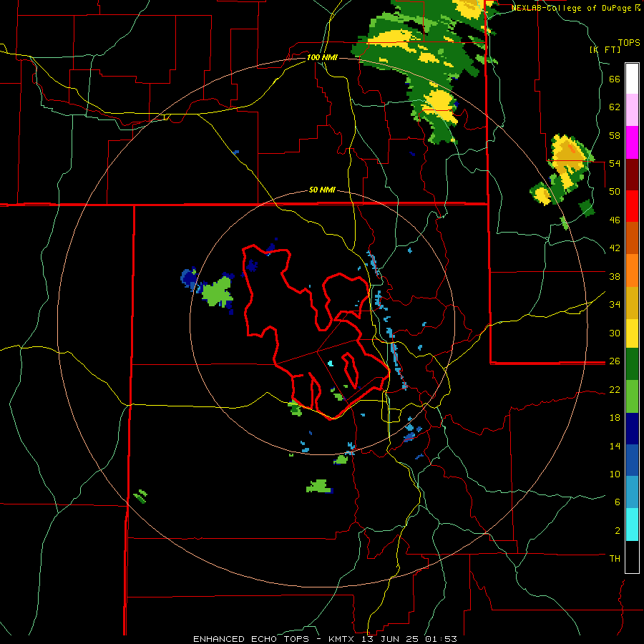644x644 pixels.
Task: Click the light pink legend swatch
Action: (632, 110)
